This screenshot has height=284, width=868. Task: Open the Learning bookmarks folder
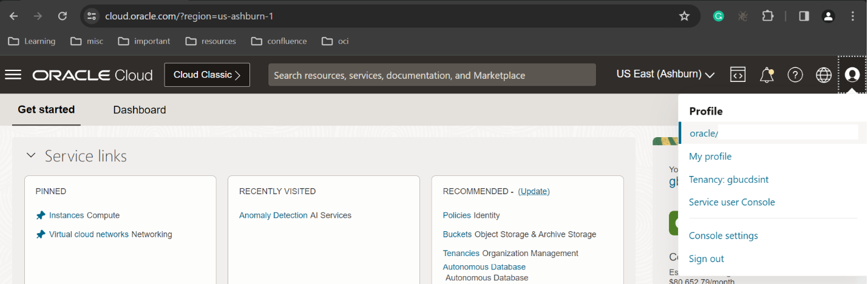32,41
